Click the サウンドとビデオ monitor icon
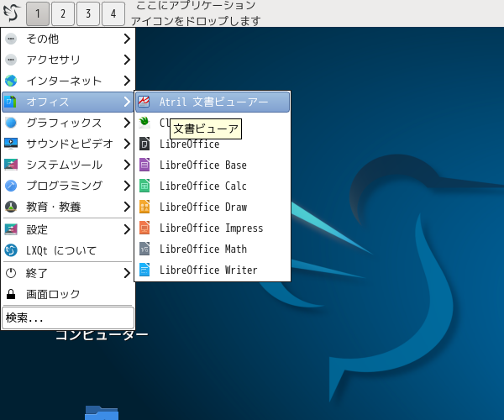This screenshot has height=420, width=504. (11, 144)
